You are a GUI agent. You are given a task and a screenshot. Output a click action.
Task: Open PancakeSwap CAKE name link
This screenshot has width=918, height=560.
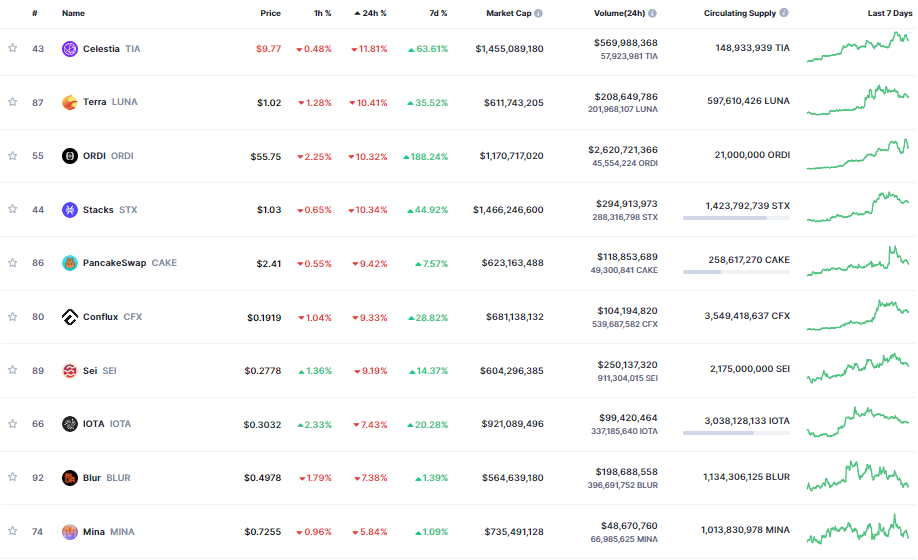tap(129, 263)
